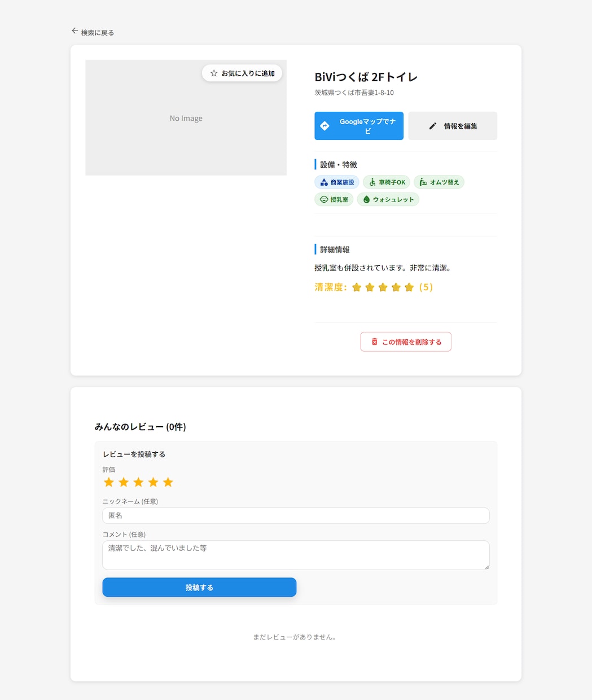592x700 pixels.
Task: Click description 授乳室も併設されています text
Action: [x=382, y=268]
